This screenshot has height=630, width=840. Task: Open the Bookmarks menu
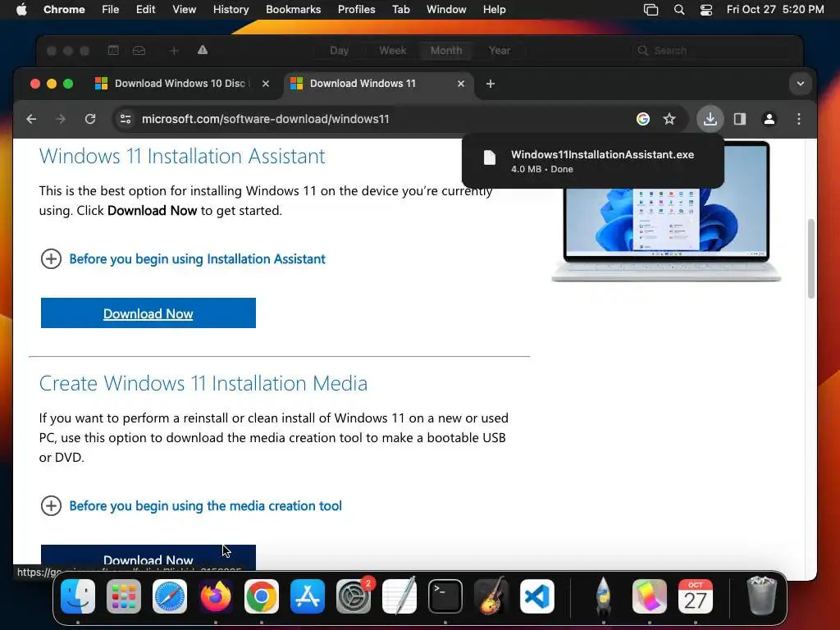point(293,9)
